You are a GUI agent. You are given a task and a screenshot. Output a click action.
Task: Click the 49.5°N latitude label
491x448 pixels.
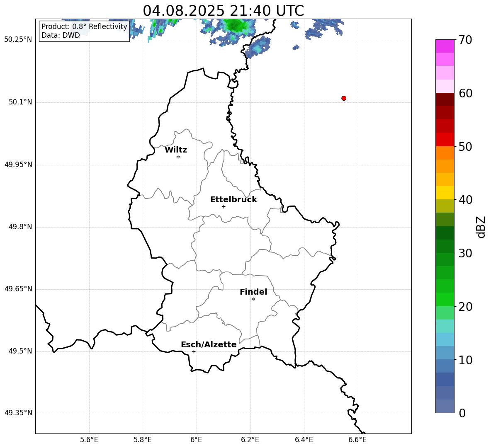(20, 351)
